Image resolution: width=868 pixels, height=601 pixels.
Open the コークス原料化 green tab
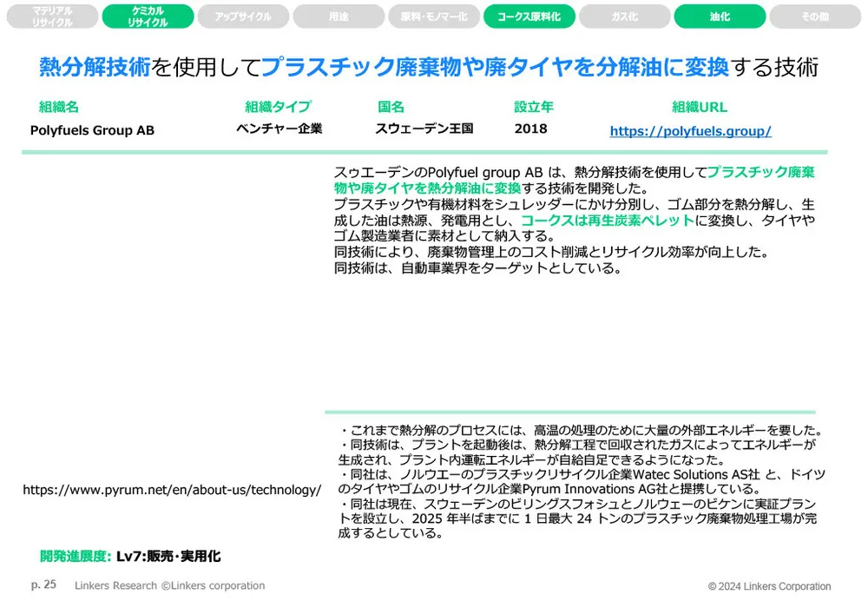point(529,16)
